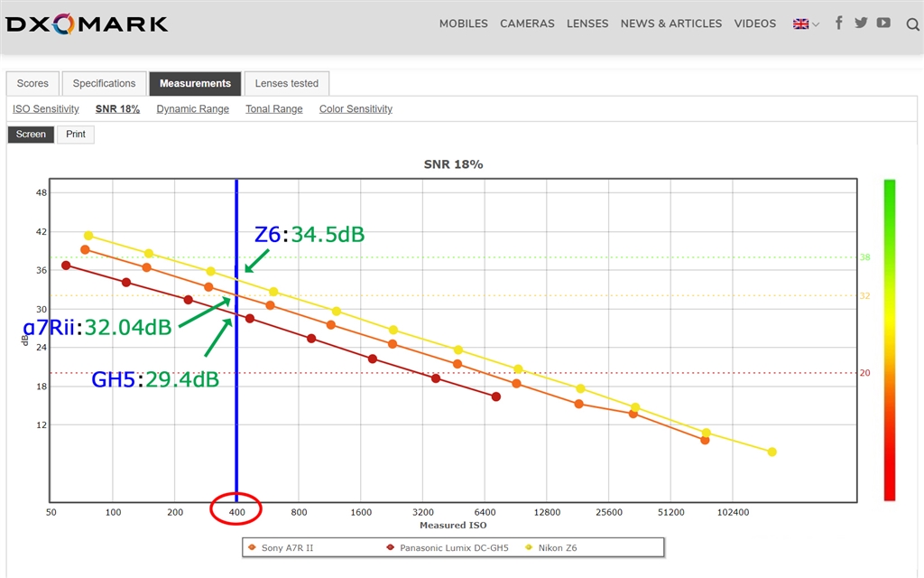Image resolution: width=924 pixels, height=578 pixels.
Task: Open the DXOMARK logo home link
Action: 87,23
